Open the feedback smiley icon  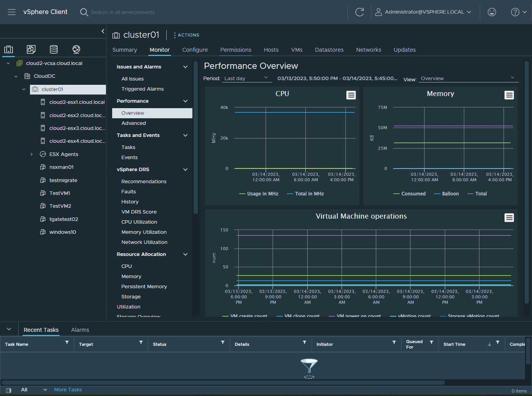pos(492,12)
